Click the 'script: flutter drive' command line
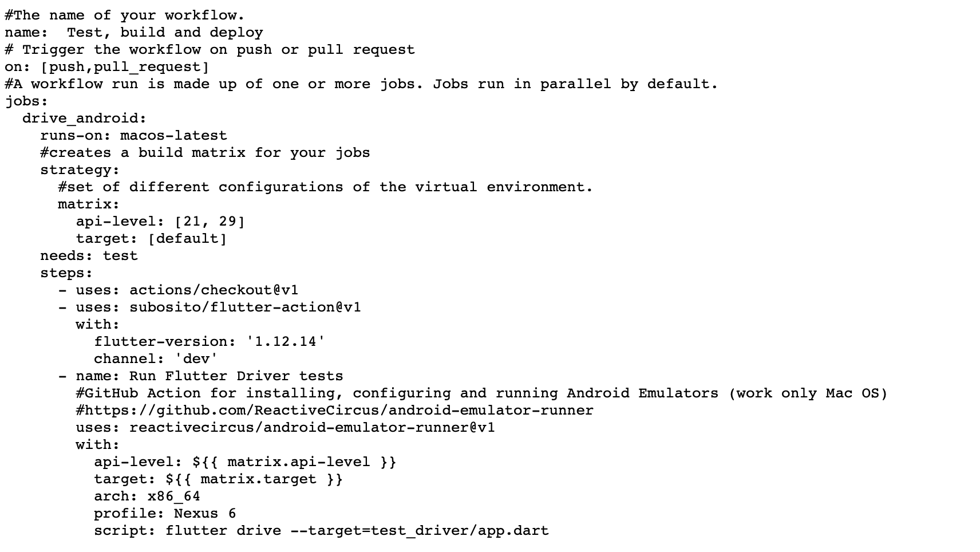This screenshot has width=980, height=552. pos(321,531)
